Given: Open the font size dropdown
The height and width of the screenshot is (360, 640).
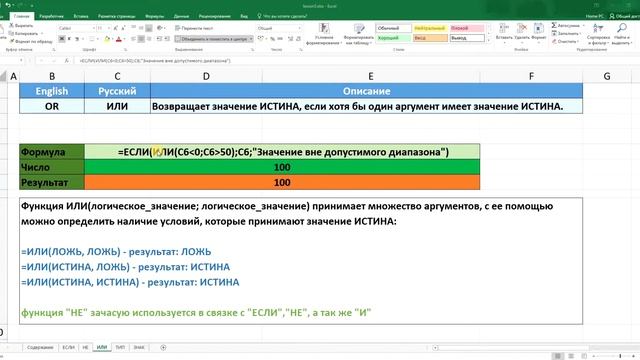Looking at the screenshot, I should click(109, 28).
